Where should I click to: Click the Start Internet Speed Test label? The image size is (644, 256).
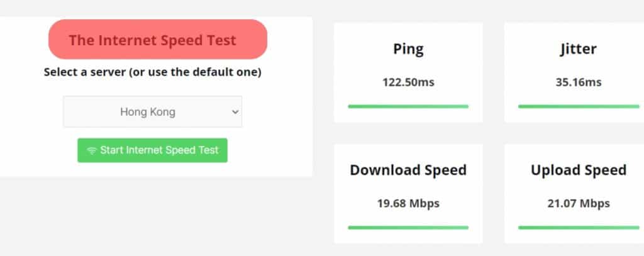(159, 150)
